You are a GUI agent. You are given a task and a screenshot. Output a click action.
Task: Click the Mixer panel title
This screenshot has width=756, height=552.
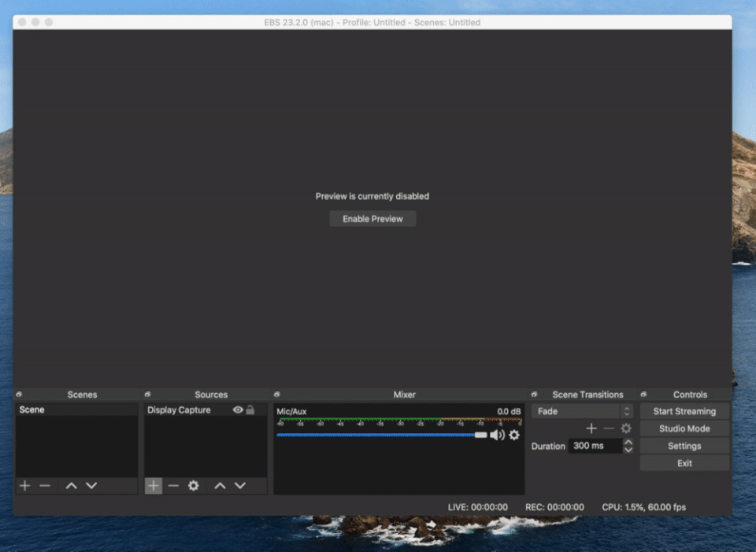404,395
